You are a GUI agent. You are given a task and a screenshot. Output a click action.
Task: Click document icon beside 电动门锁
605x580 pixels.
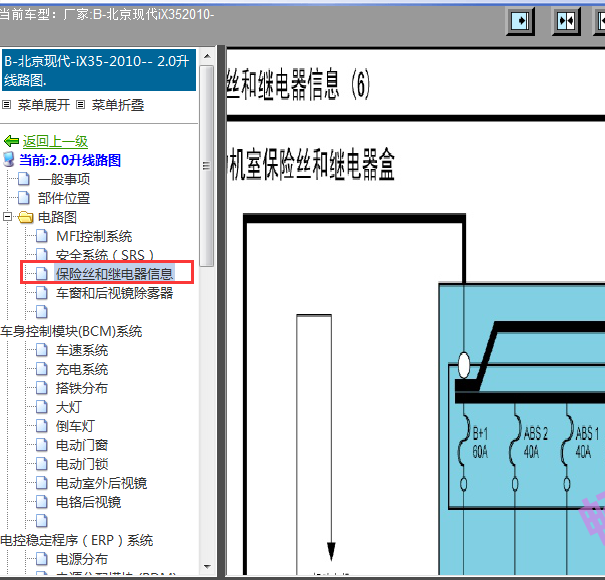tap(42, 463)
